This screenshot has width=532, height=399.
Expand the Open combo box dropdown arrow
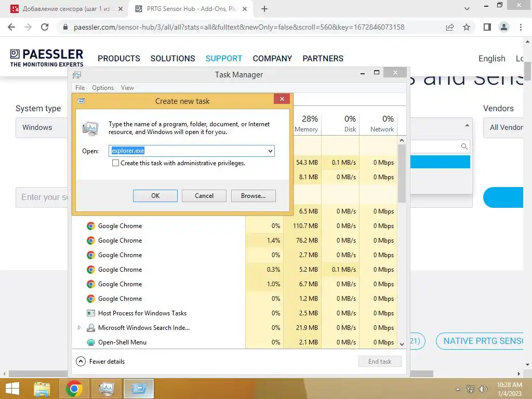coord(270,151)
